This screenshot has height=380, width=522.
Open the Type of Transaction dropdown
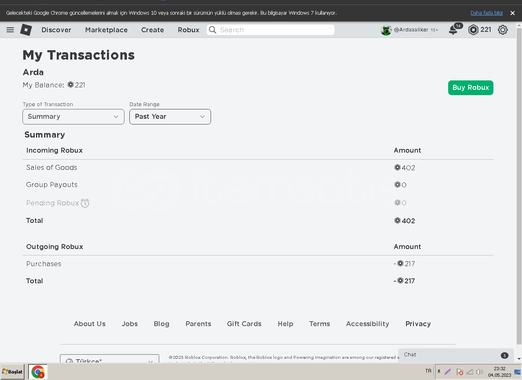click(73, 117)
